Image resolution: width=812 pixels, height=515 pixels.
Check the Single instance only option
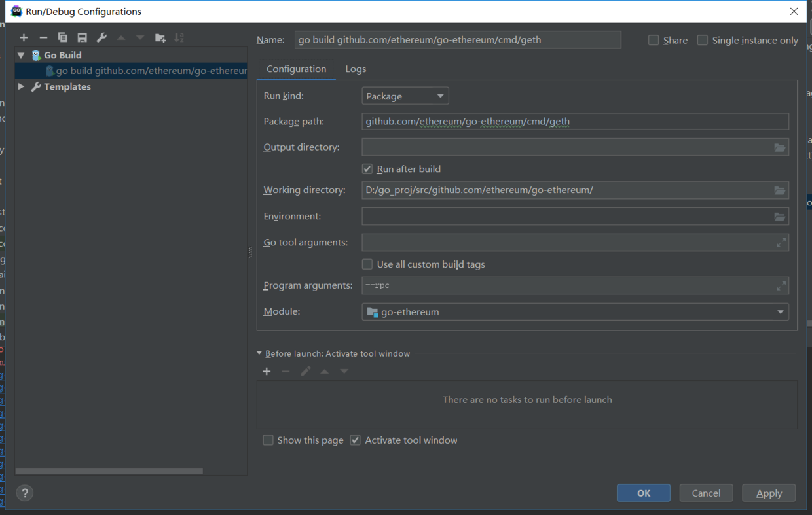point(703,40)
